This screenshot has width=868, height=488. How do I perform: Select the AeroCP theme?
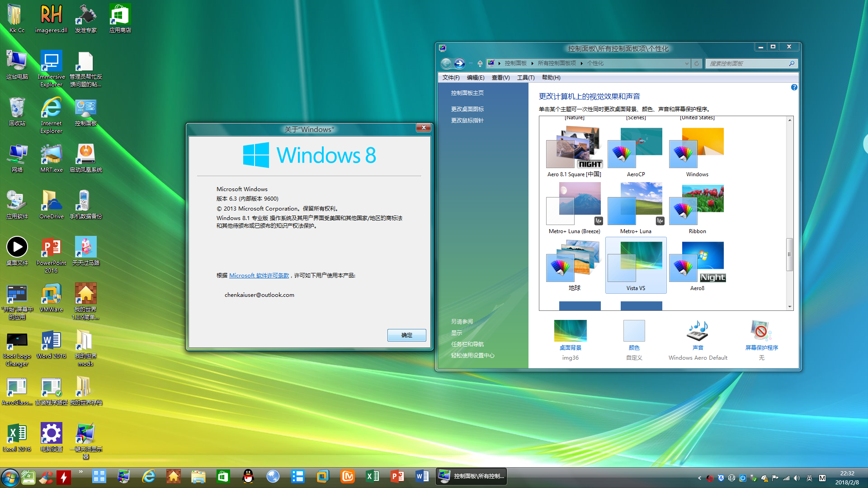(x=636, y=152)
